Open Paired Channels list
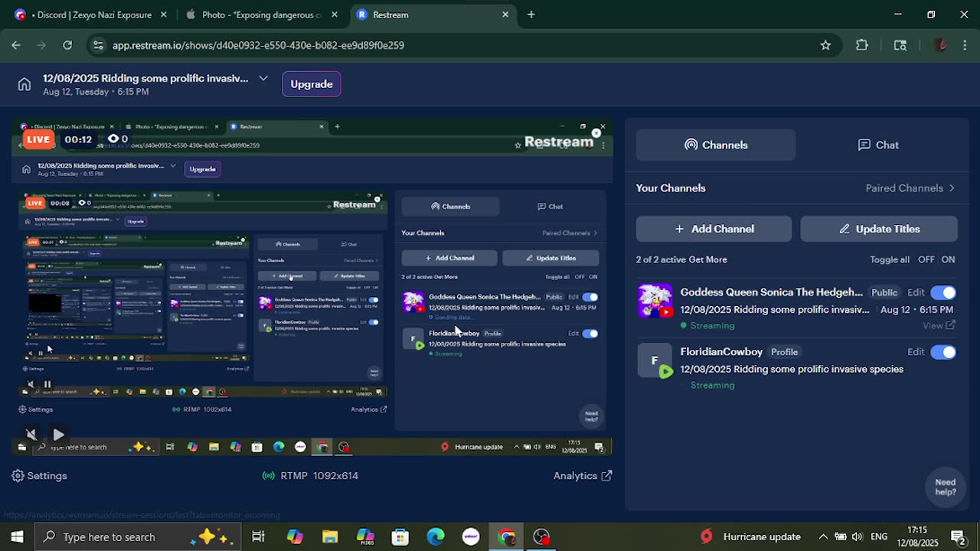This screenshot has width=980, height=551. click(910, 188)
